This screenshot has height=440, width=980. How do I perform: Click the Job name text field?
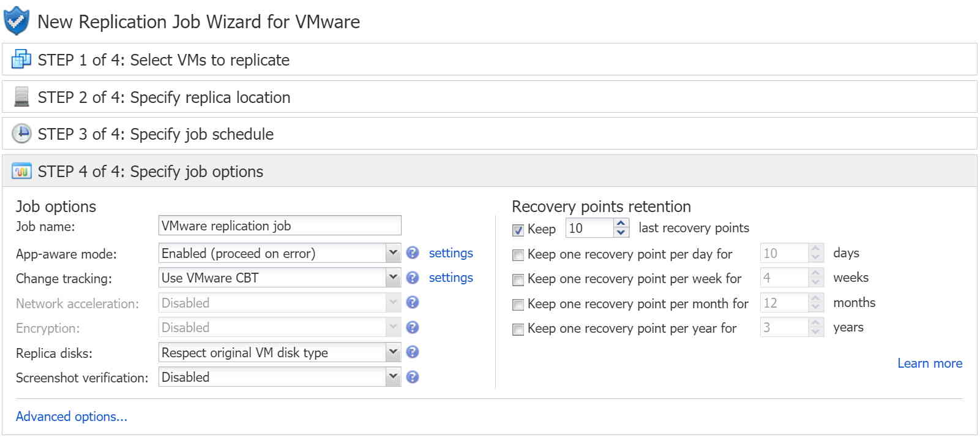pos(280,226)
